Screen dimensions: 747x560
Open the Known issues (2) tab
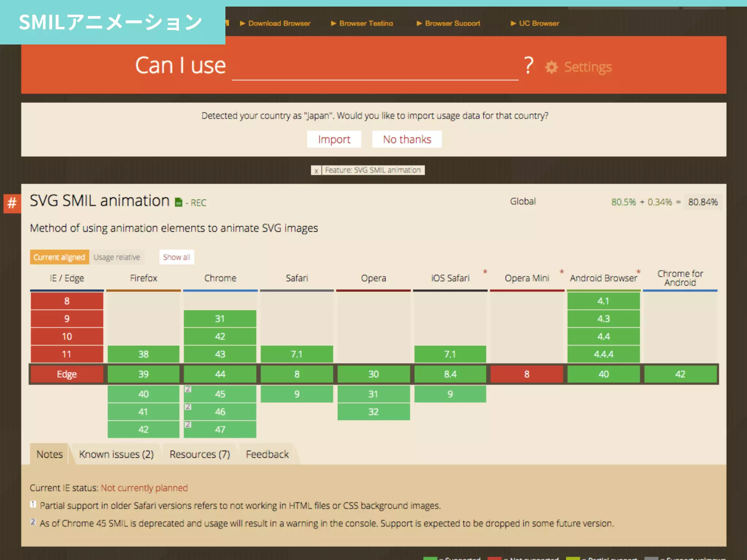116,454
